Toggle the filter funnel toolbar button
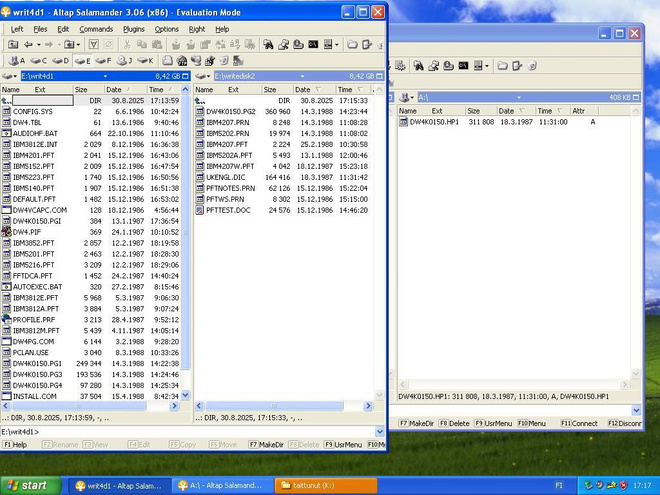The width and height of the screenshot is (660, 495). pyautogui.click(x=93, y=45)
